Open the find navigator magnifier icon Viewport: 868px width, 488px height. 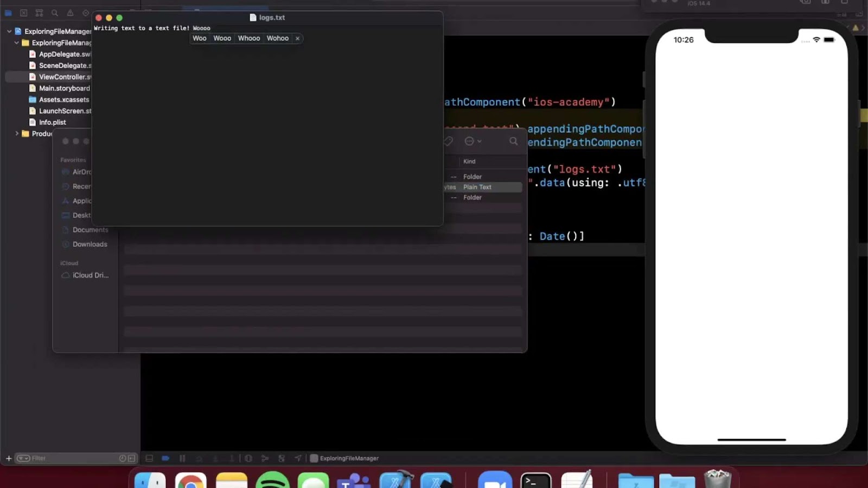click(x=55, y=12)
